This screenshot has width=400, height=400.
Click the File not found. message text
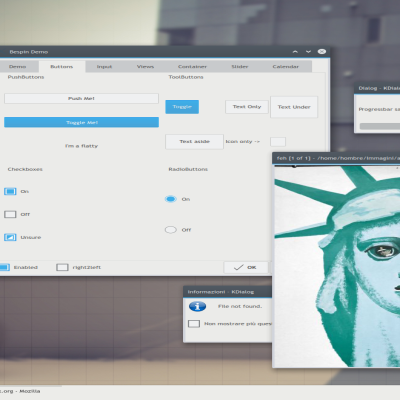(x=240, y=306)
